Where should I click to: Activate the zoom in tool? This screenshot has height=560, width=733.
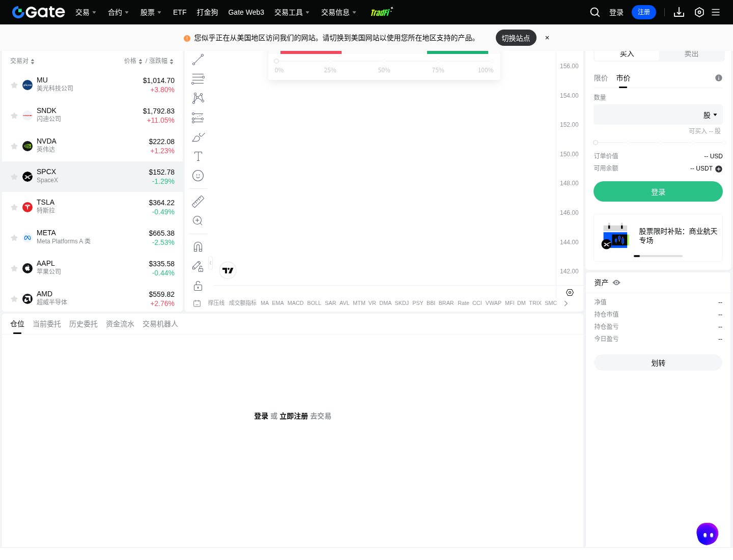click(198, 220)
